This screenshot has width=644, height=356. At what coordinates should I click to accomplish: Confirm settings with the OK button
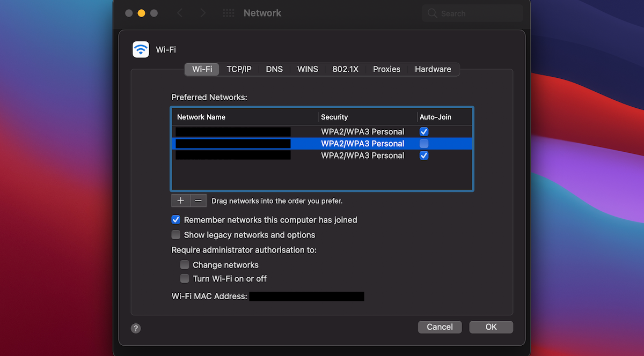(491, 327)
